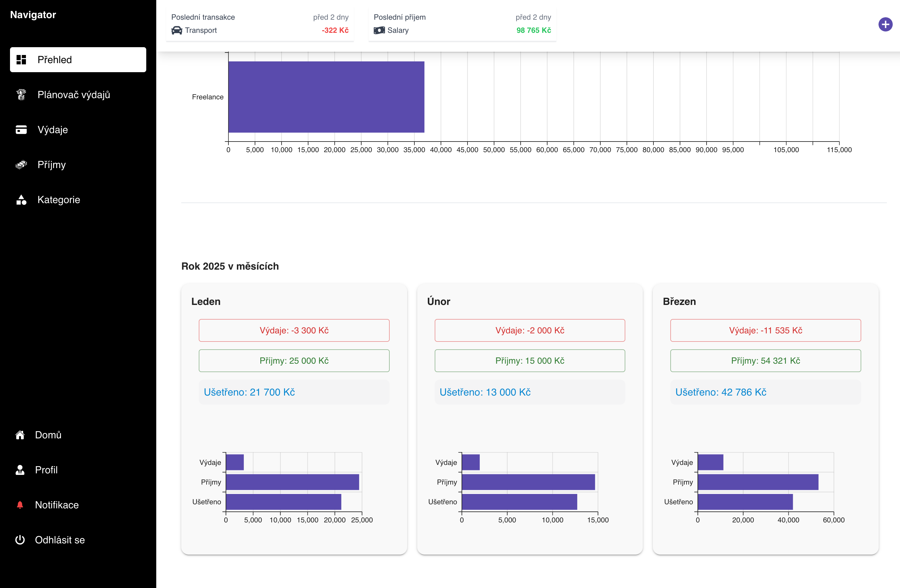The height and width of the screenshot is (588, 900).
Task: Click the Kategorie shapes icon
Action: point(21,200)
